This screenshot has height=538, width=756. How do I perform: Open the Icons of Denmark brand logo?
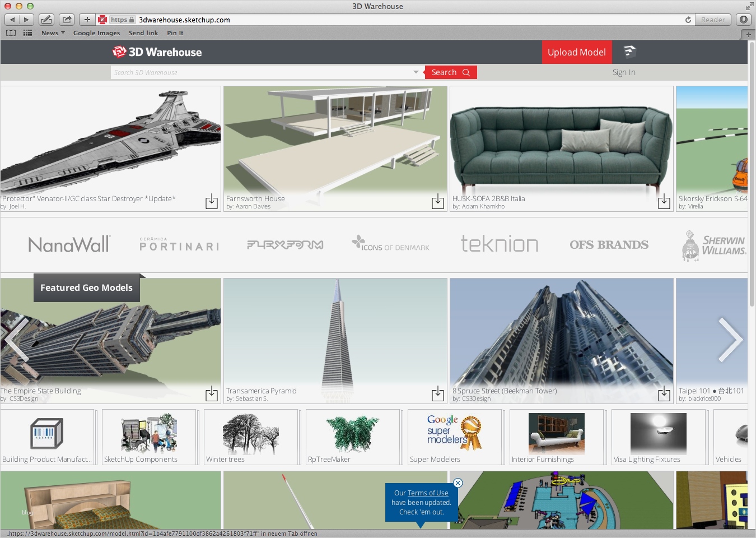click(x=390, y=243)
